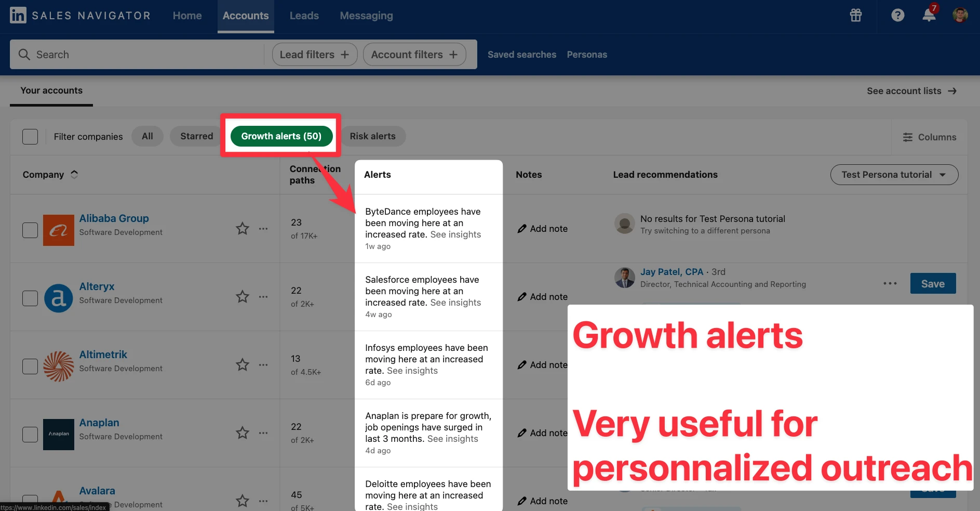
Task: Open the help question mark icon
Action: [898, 16]
